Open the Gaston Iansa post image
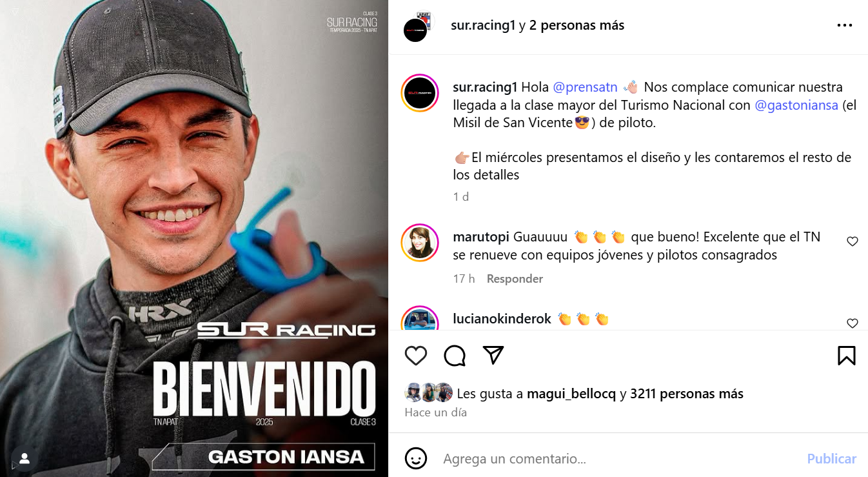Screen dimensions: 868x477 point(194,238)
